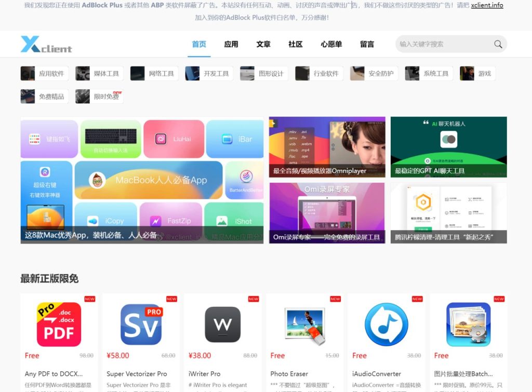Image resolution: width=532 pixels, height=392 pixels.
Task: Click the Photo Eraser title
Action: pos(289,374)
